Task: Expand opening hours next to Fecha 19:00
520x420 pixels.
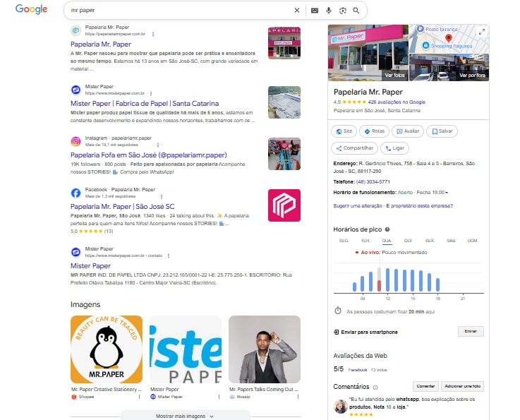Action: click(x=447, y=193)
